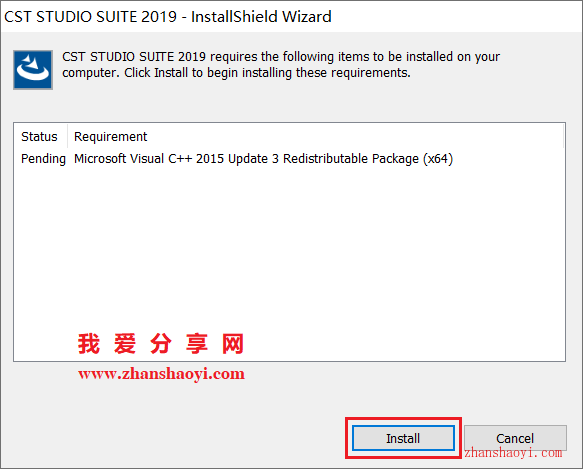Screen dimensions: 583x469
Task: Click the 'Click Install to begin' instruction text
Action: tap(180, 73)
